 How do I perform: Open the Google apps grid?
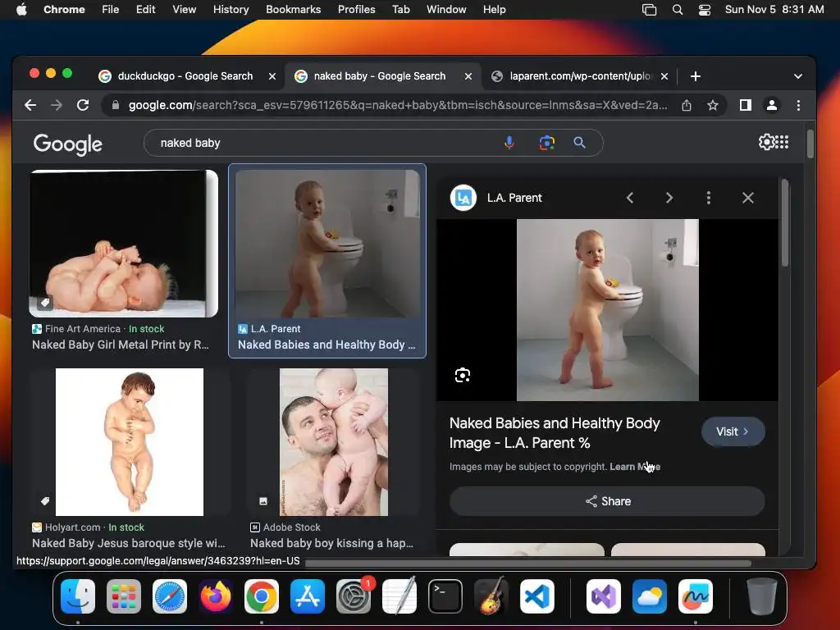tap(782, 142)
